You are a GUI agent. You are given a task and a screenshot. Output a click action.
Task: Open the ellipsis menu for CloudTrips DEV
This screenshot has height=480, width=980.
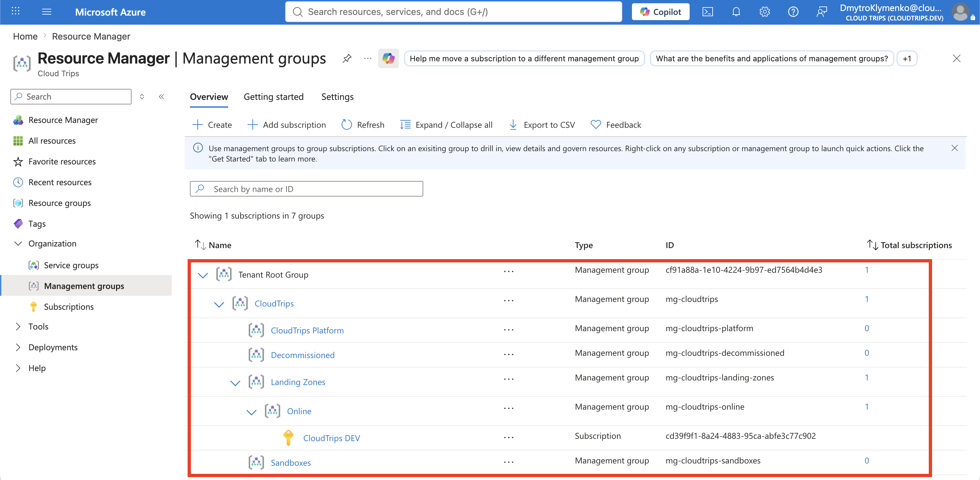pos(508,438)
